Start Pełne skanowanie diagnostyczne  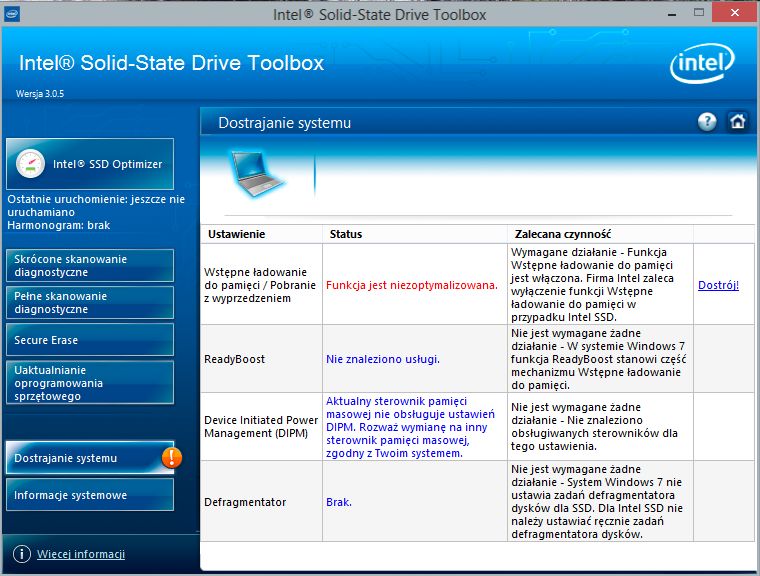pos(90,303)
